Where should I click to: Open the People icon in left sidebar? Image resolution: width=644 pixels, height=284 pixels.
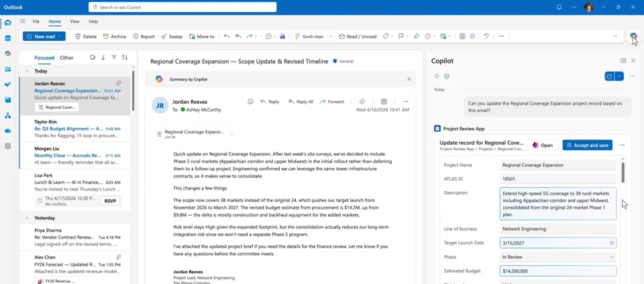[x=8, y=69]
